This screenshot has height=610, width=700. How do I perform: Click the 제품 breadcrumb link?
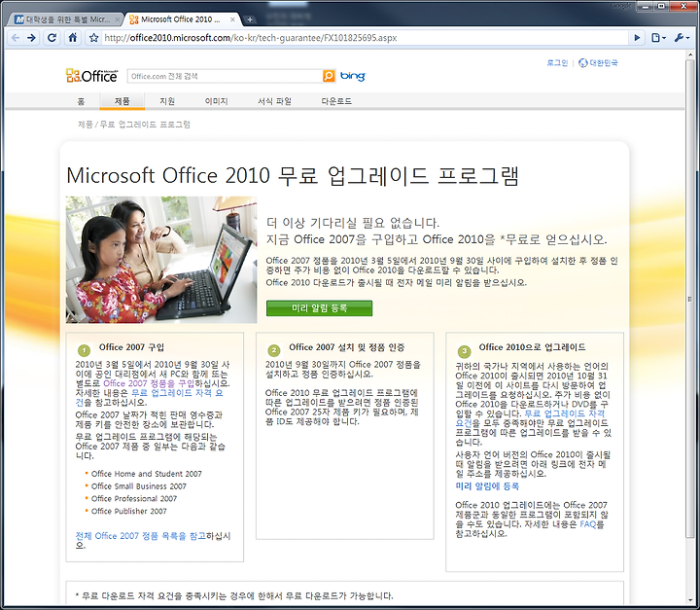click(x=85, y=125)
